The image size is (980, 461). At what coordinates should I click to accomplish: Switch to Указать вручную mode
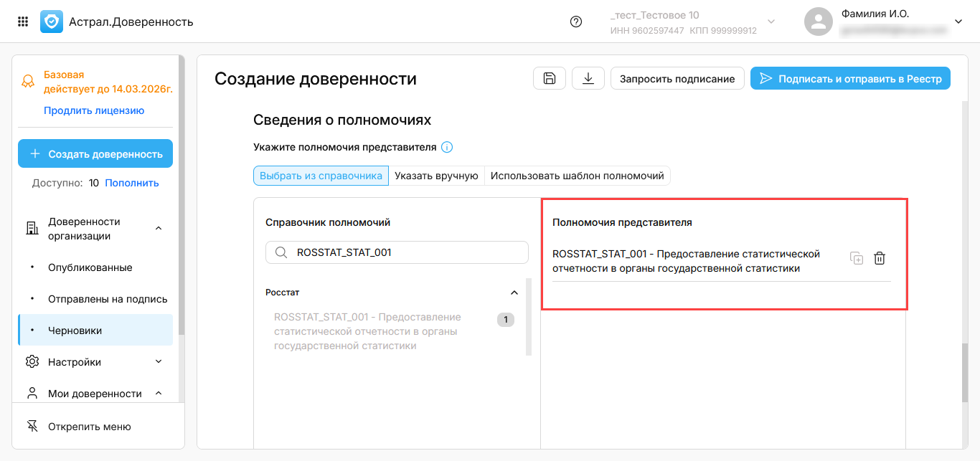(x=436, y=176)
